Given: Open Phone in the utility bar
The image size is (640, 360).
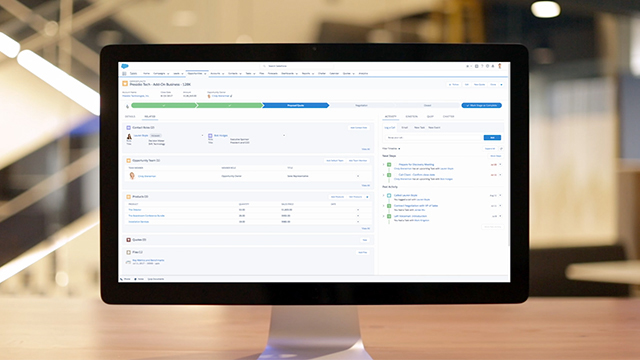Looking at the screenshot, I should 126,279.
